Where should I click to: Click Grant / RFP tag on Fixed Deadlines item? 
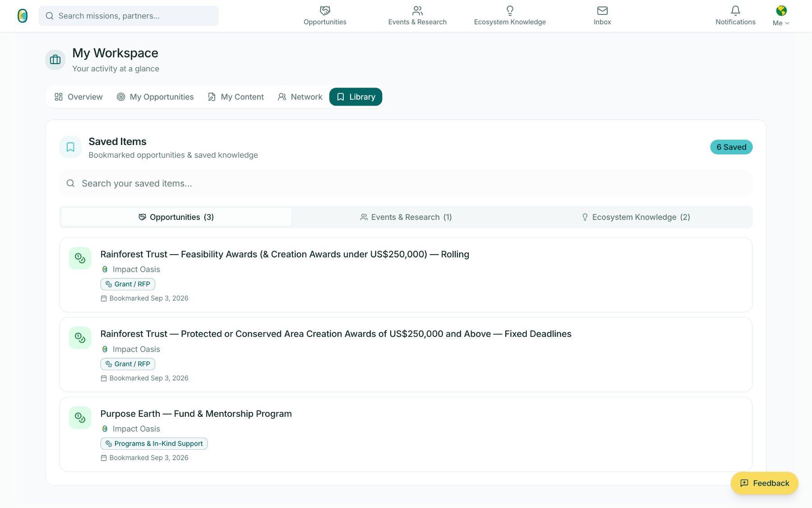128,364
